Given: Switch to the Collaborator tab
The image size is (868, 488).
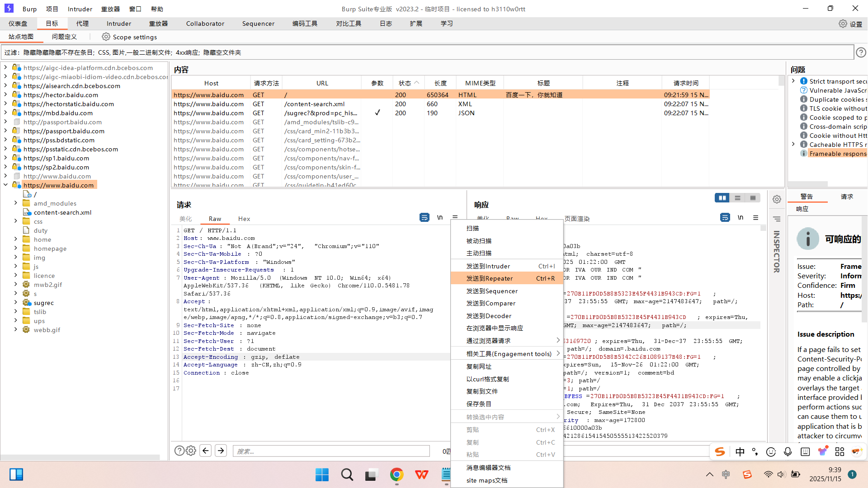Looking at the screenshot, I should [x=205, y=23].
